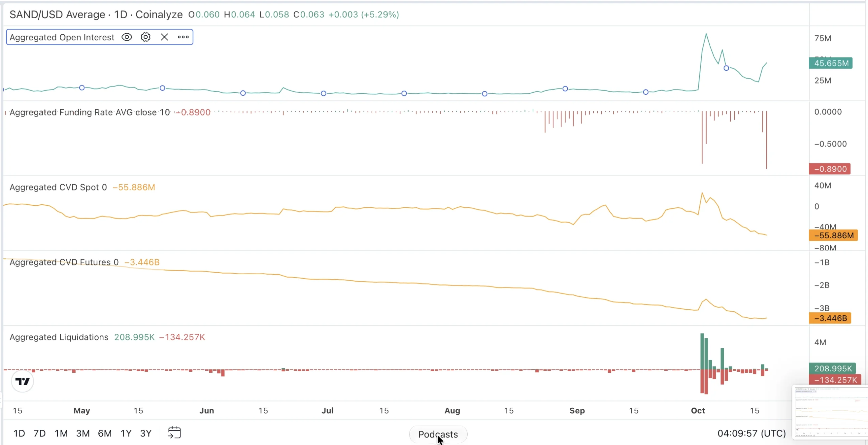Open the screenshot preview thumbnail
Image resolution: width=868 pixels, height=445 pixels.
pos(830,412)
